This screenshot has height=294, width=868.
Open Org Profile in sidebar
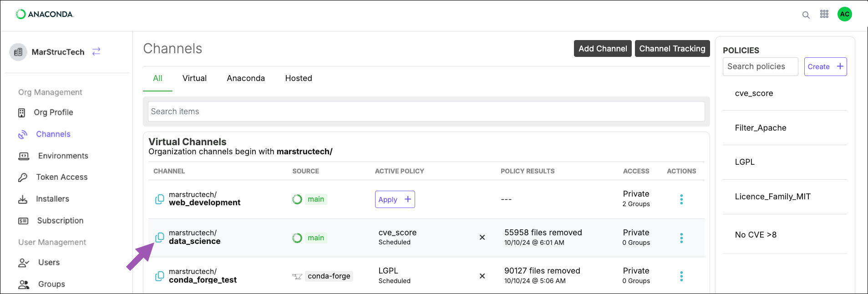tap(53, 112)
